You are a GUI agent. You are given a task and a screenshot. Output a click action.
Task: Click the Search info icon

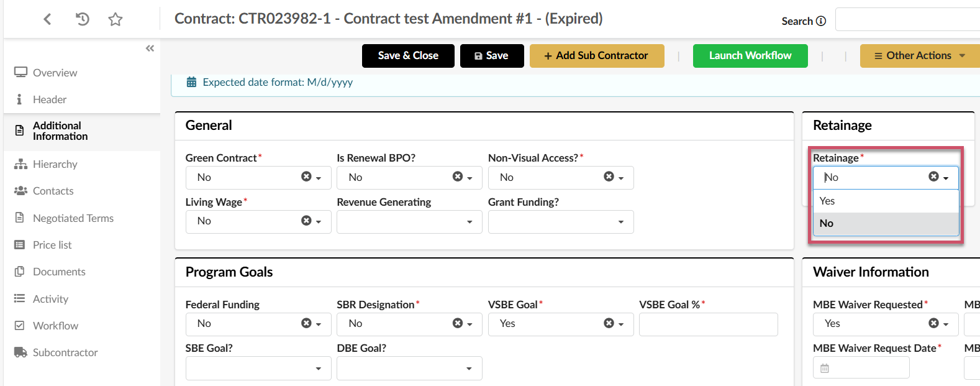tap(821, 21)
